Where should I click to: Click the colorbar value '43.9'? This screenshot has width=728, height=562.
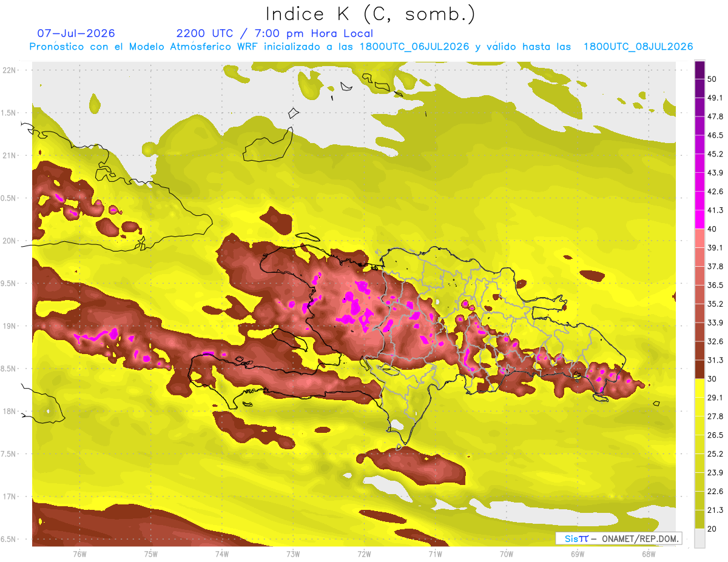(x=715, y=173)
